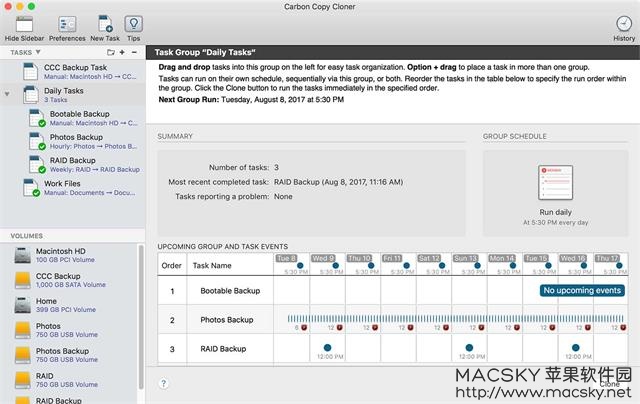
Task: Select Photos Backup task in sidebar
Action: point(73,141)
